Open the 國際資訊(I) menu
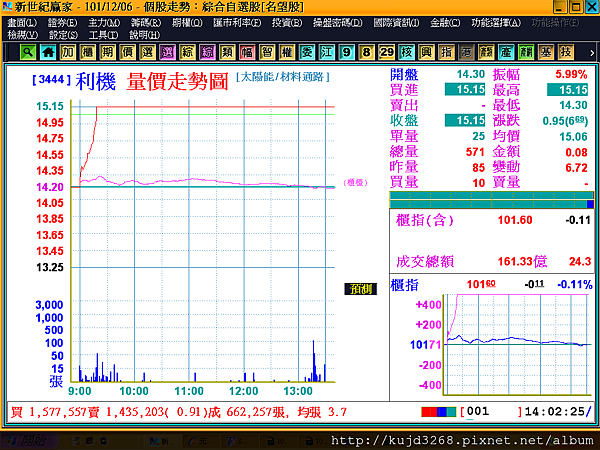This screenshot has width=600, height=450. tap(396, 23)
